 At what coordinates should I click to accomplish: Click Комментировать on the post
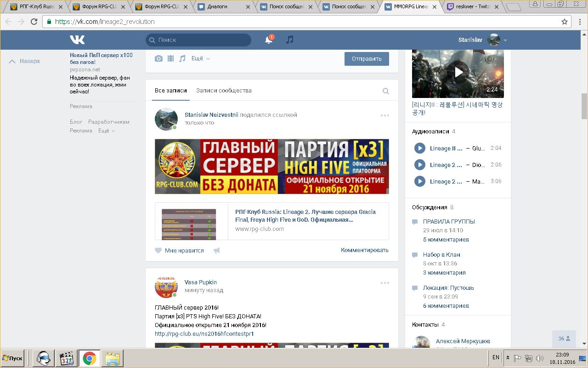pyautogui.click(x=365, y=250)
